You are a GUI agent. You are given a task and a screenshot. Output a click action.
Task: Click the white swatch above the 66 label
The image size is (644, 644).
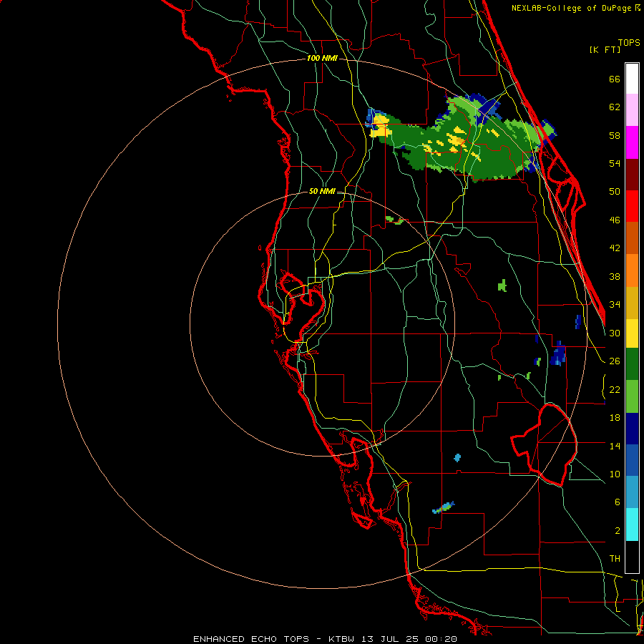(x=632, y=79)
